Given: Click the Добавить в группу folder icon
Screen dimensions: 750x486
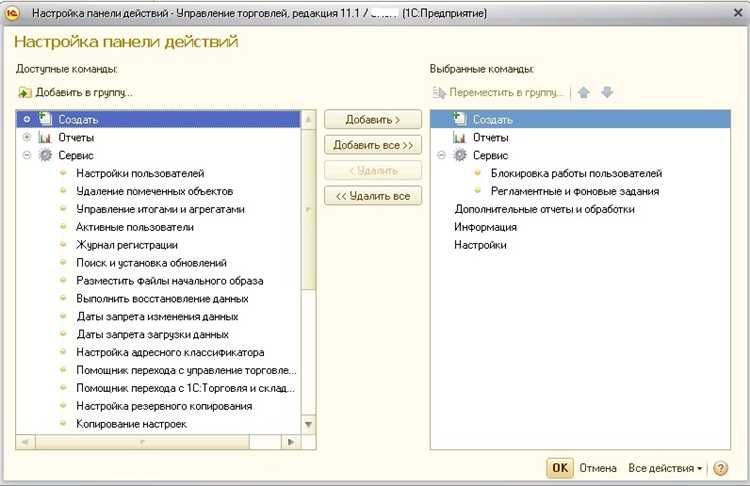Looking at the screenshot, I should [x=24, y=92].
